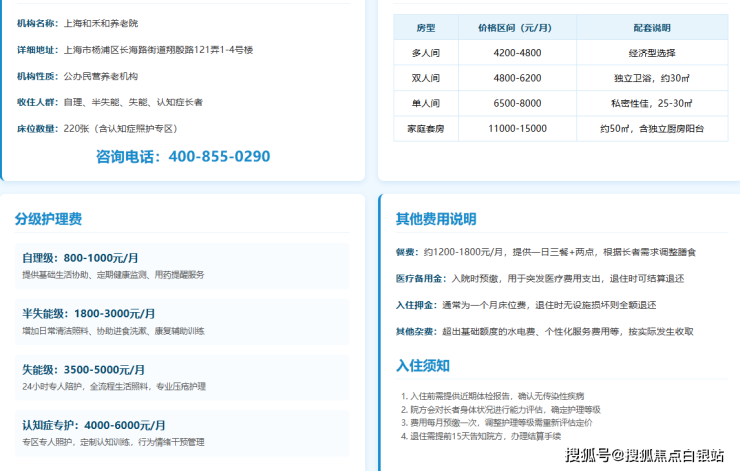Click the 入住须知 section heading

click(422, 365)
